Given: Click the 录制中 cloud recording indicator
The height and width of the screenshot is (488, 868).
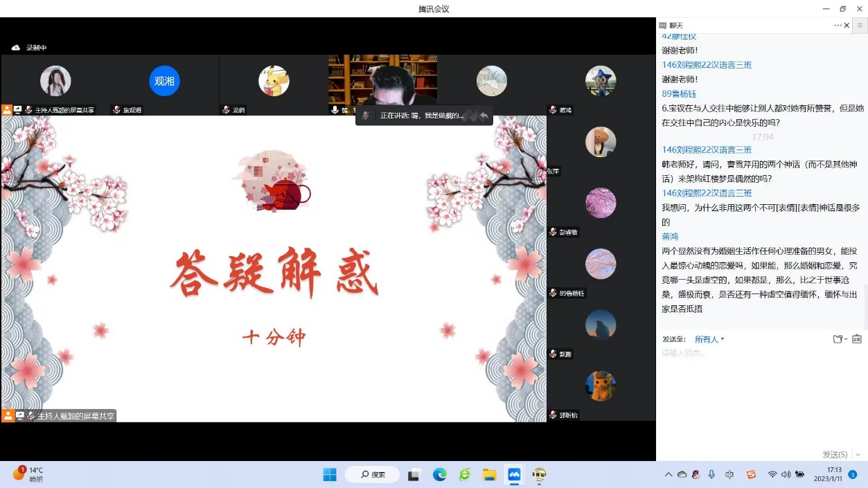Looking at the screenshot, I should tap(29, 48).
